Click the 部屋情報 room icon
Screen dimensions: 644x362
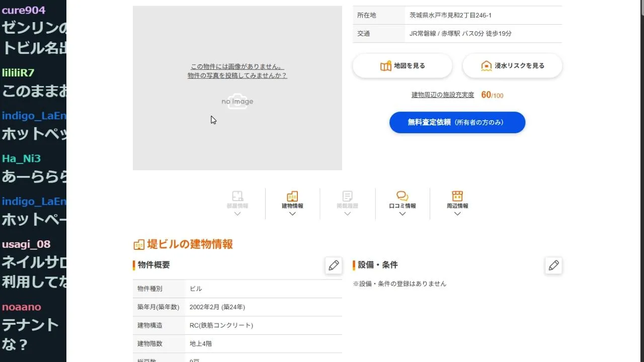(237, 196)
